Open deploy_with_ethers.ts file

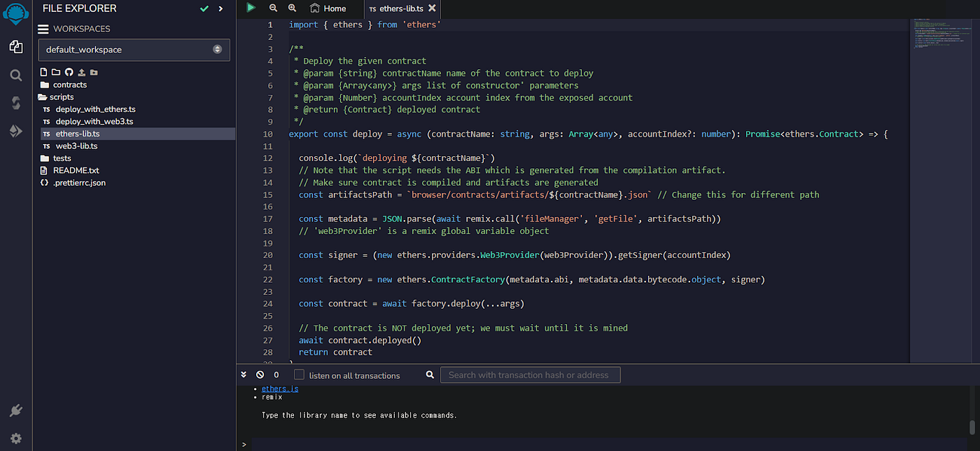pos(95,109)
